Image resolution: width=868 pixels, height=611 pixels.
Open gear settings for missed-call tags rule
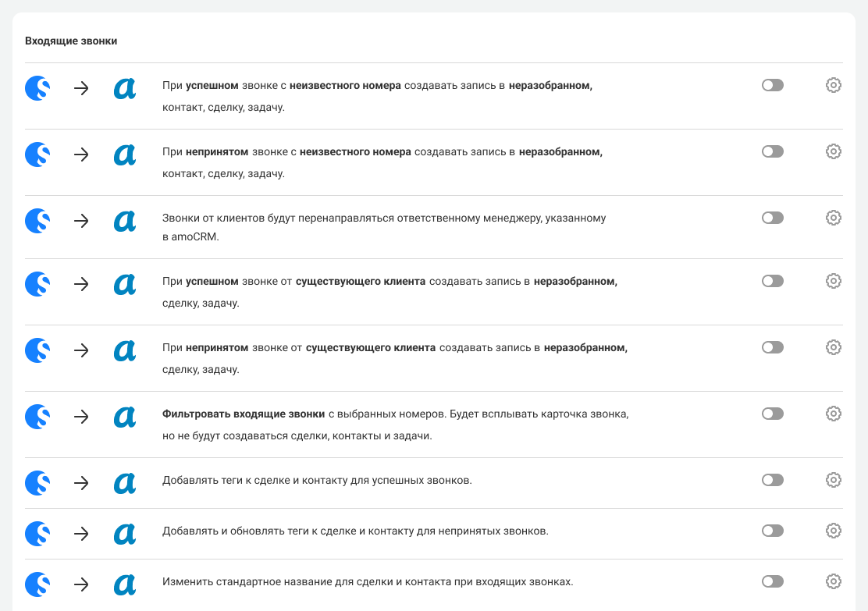click(833, 531)
